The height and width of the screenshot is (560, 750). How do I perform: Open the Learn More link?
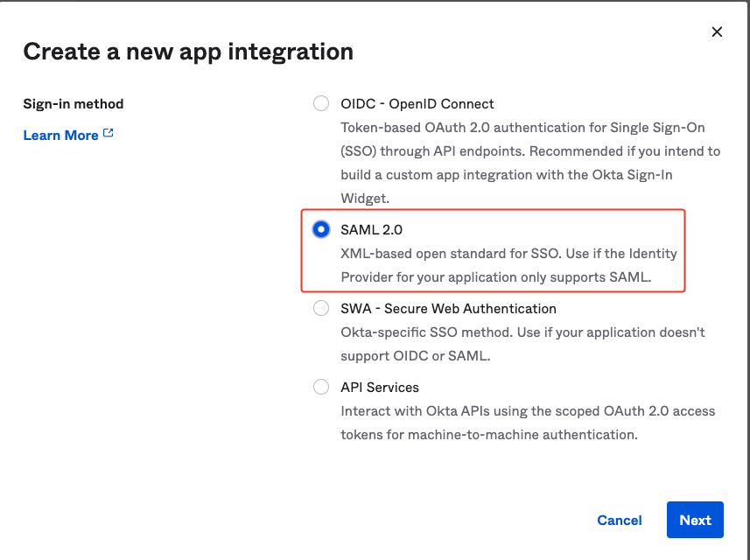(60, 135)
